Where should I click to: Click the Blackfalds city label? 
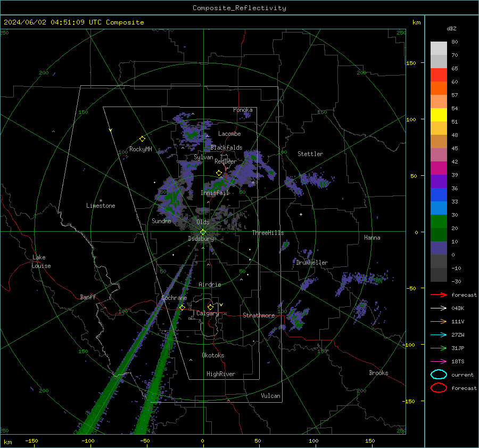tap(226, 148)
